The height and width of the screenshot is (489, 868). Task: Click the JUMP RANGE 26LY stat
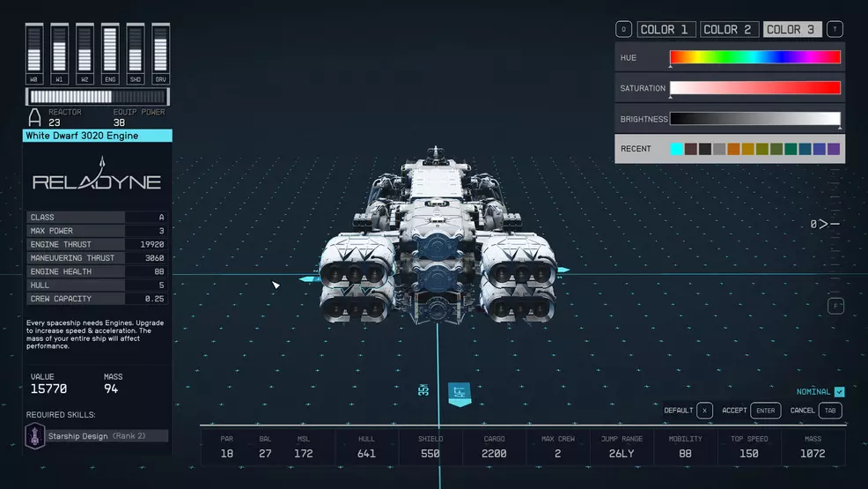(x=622, y=447)
